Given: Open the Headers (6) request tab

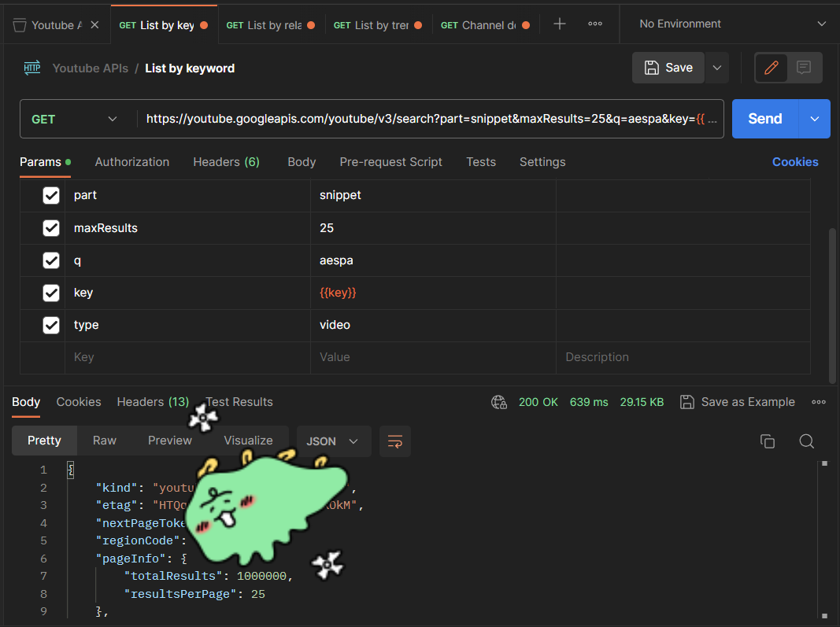Looking at the screenshot, I should (x=226, y=162).
